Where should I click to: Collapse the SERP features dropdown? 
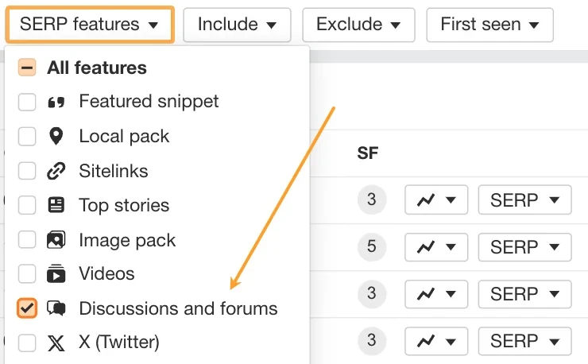pos(90,25)
